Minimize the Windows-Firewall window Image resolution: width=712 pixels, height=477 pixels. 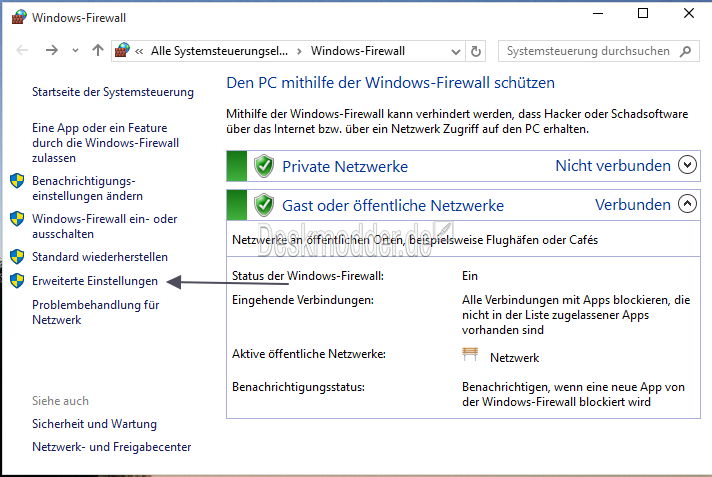tap(598, 13)
